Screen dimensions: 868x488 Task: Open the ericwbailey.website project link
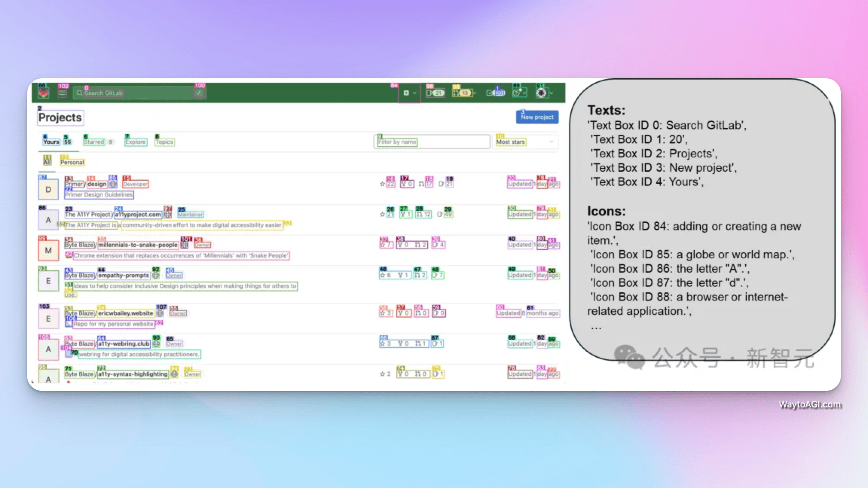click(x=125, y=313)
